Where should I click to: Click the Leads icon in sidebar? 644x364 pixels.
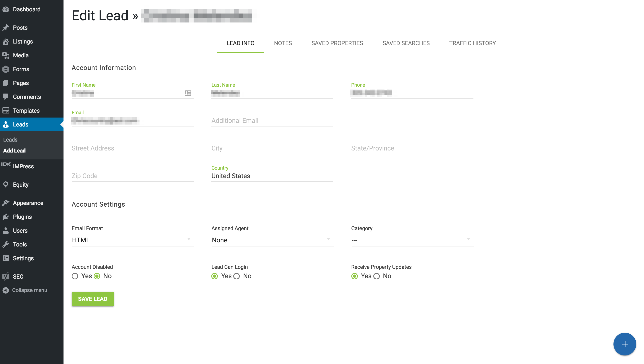click(6, 124)
